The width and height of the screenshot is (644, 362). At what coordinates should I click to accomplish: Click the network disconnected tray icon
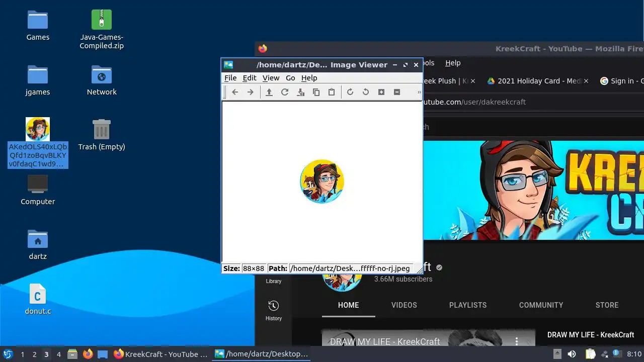604,354
